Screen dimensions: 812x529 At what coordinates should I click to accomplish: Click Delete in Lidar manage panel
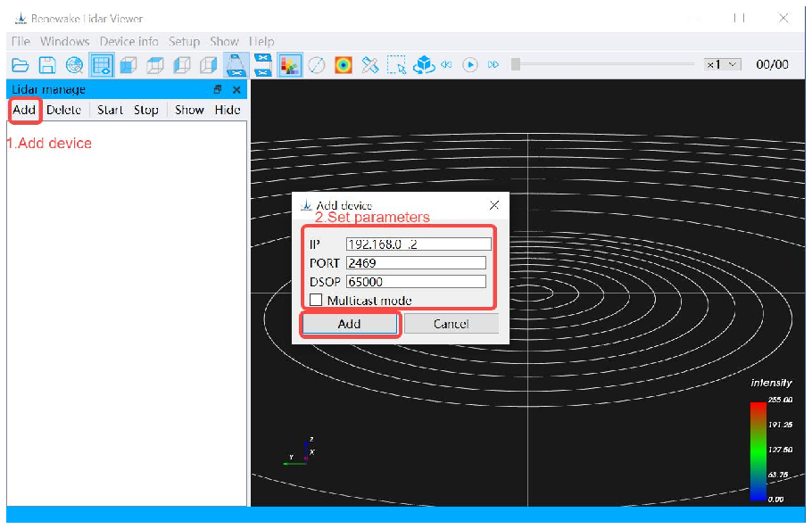(63, 110)
